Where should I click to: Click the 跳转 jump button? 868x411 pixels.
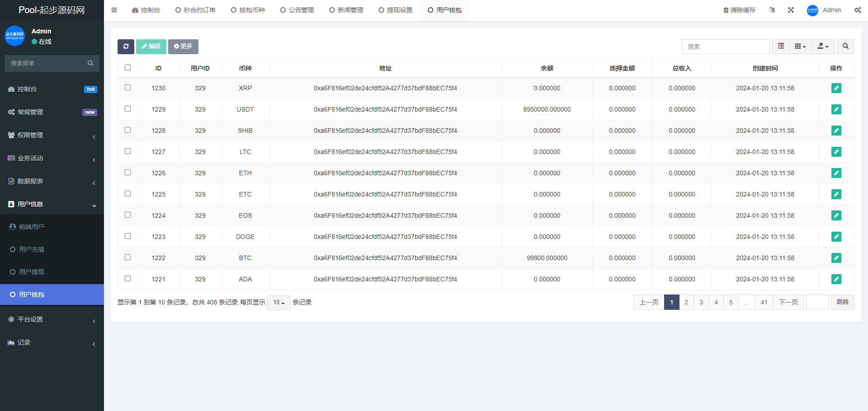point(842,302)
